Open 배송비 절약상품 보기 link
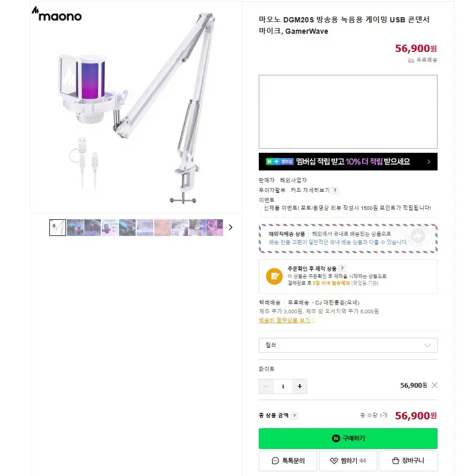The image size is (476, 476). (x=284, y=320)
